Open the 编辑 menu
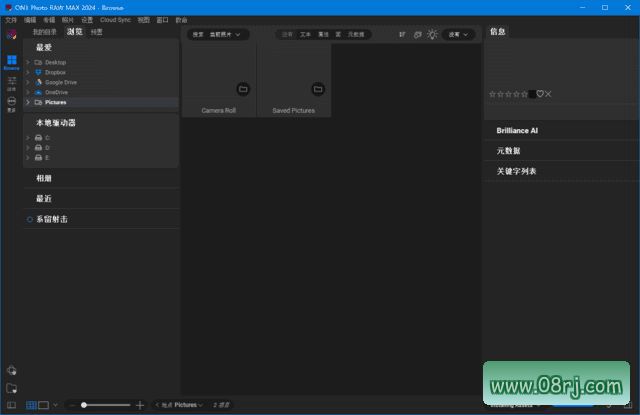 (30, 20)
